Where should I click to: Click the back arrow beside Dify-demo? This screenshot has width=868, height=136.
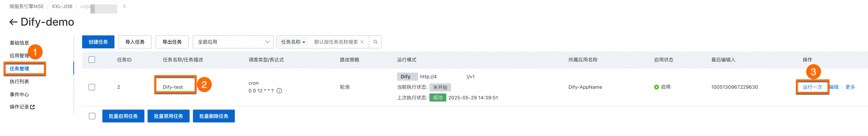click(x=13, y=22)
